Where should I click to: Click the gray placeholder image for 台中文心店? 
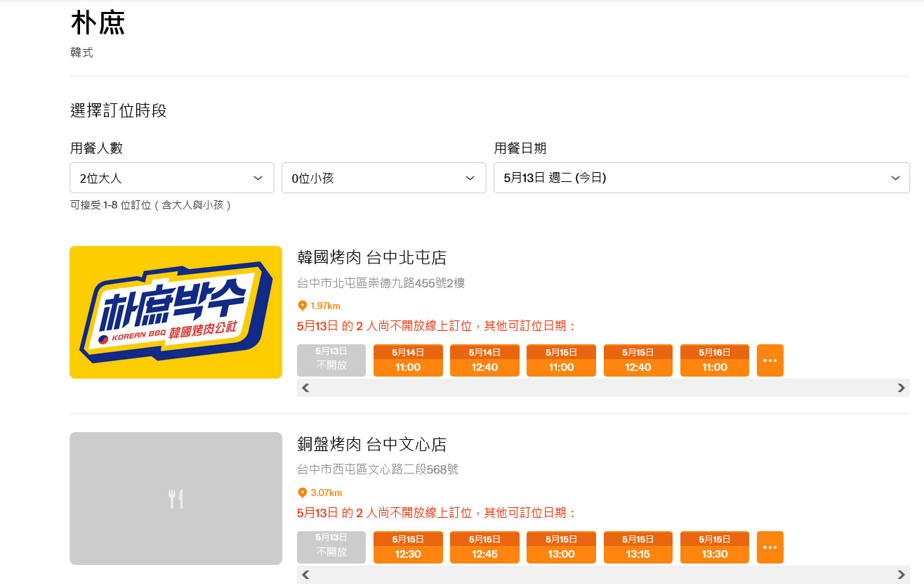pos(176,498)
